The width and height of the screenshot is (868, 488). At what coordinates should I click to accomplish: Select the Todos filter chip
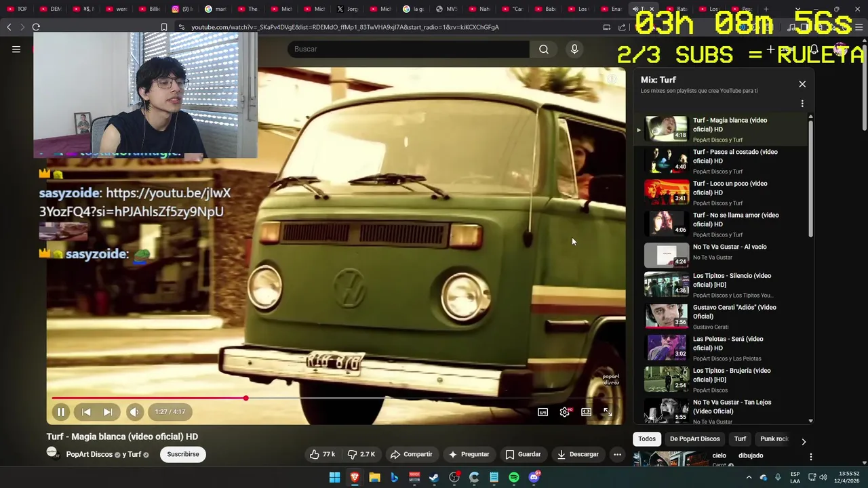[x=647, y=439]
